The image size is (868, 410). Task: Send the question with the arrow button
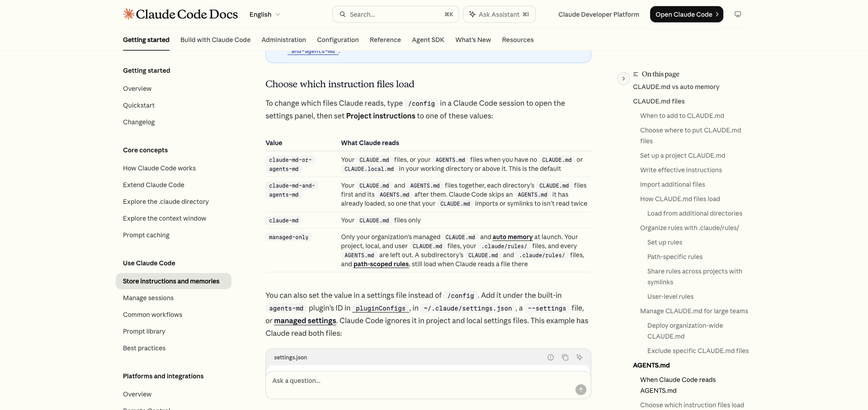pyautogui.click(x=581, y=390)
